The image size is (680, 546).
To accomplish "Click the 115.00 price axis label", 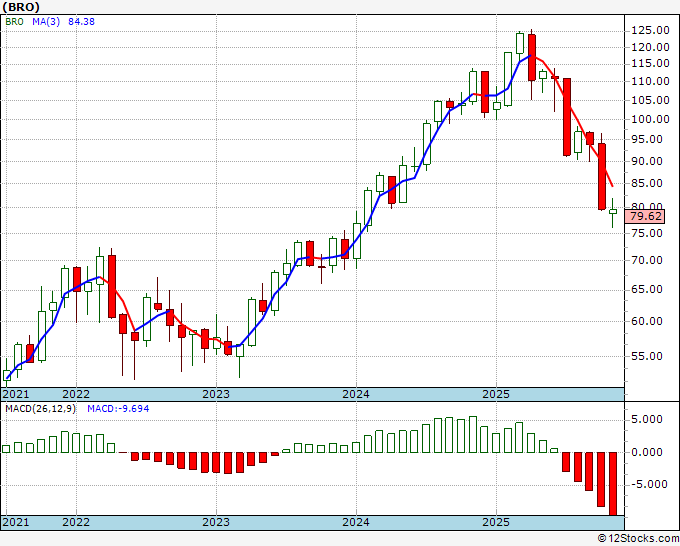I will (x=650, y=63).
